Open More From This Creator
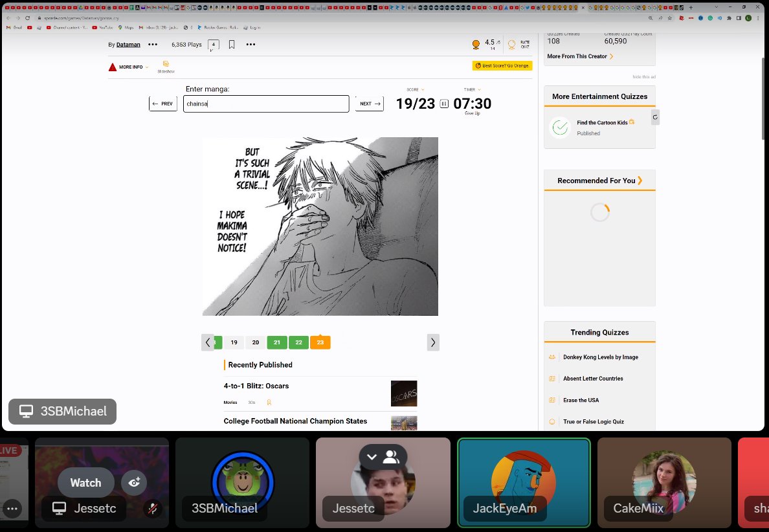 click(580, 56)
